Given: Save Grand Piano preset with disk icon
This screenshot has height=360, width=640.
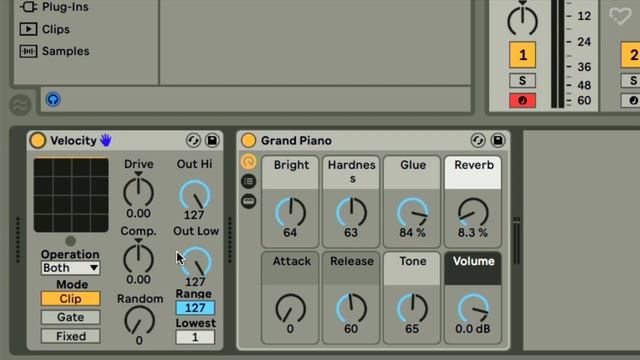Looking at the screenshot, I should 498,140.
